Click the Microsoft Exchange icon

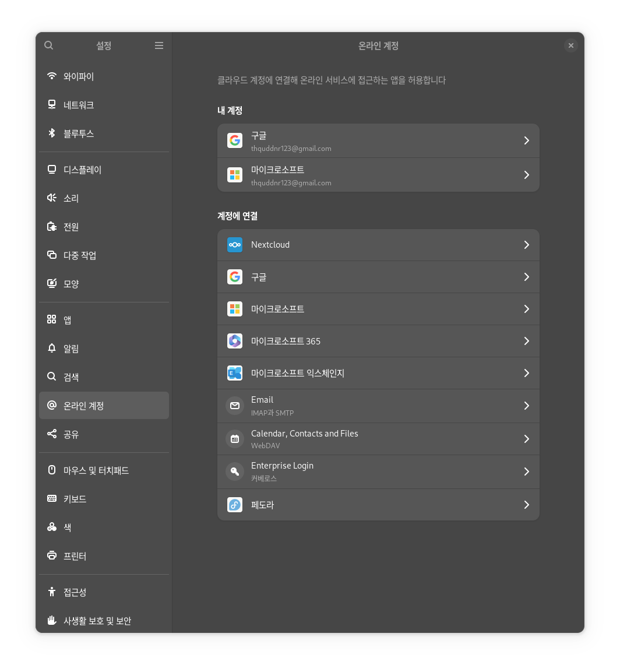[235, 373]
